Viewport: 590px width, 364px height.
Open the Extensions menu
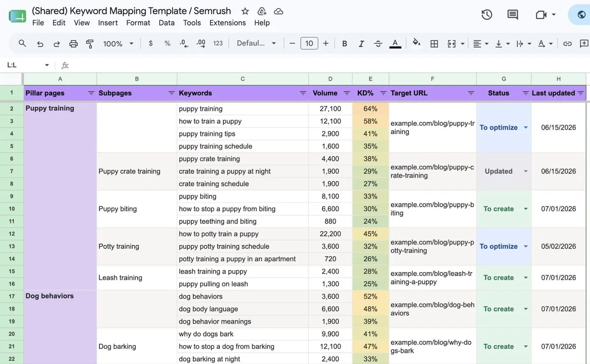point(228,23)
